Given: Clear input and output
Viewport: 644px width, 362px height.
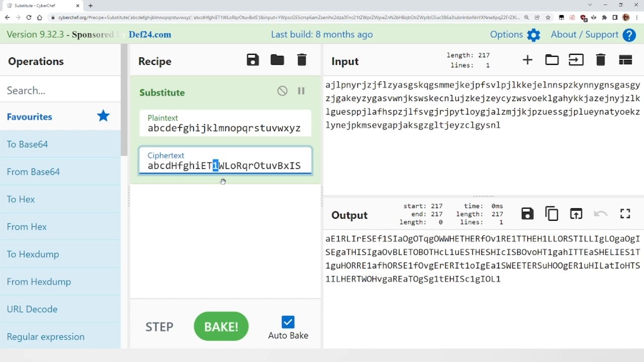Looking at the screenshot, I should point(600,60).
